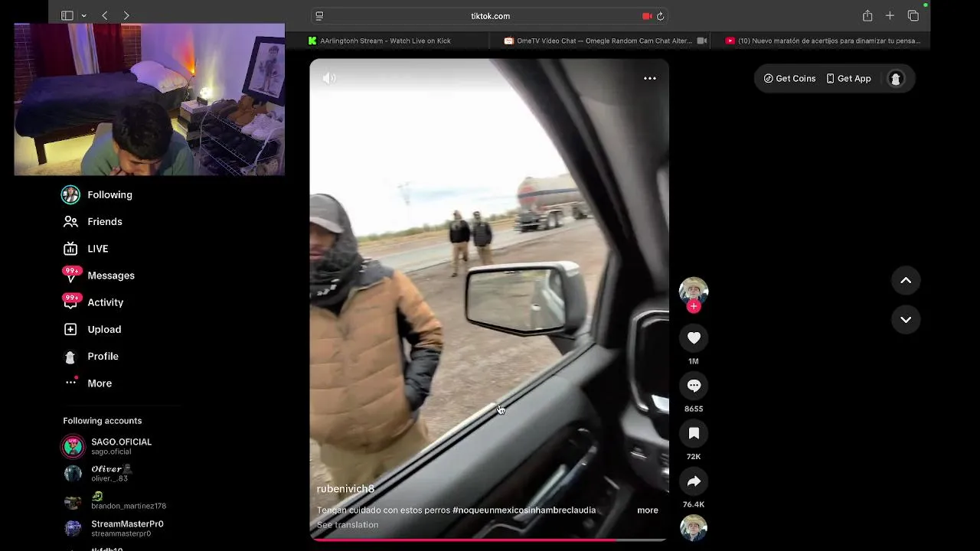
Task: Like the video with heart icon
Action: pyautogui.click(x=694, y=337)
